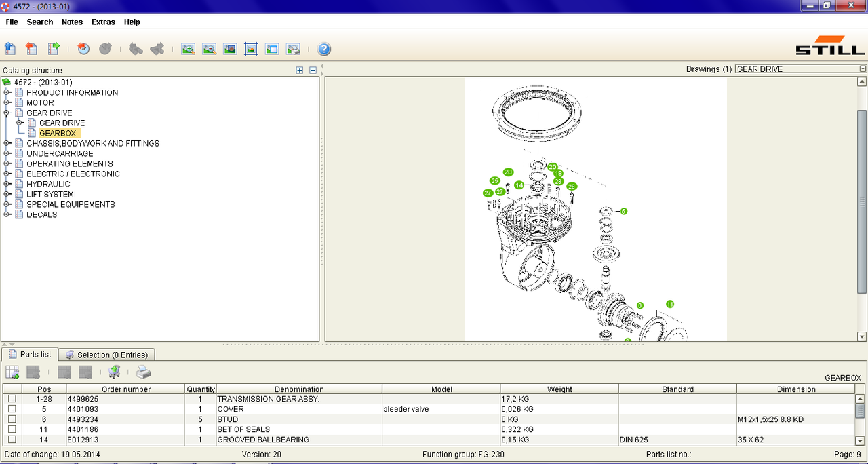Click the greyed-out redo clock icon
The width and height of the screenshot is (868, 464).
pyautogui.click(x=105, y=49)
